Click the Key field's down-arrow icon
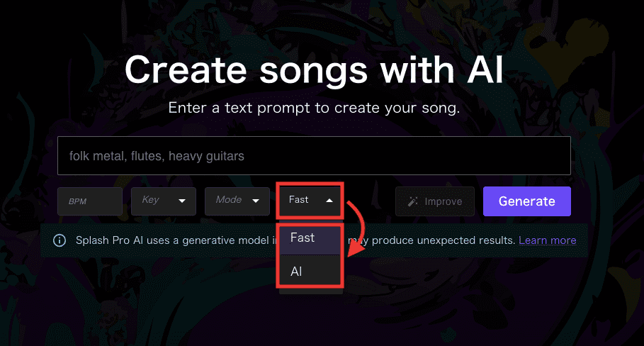 (x=181, y=201)
